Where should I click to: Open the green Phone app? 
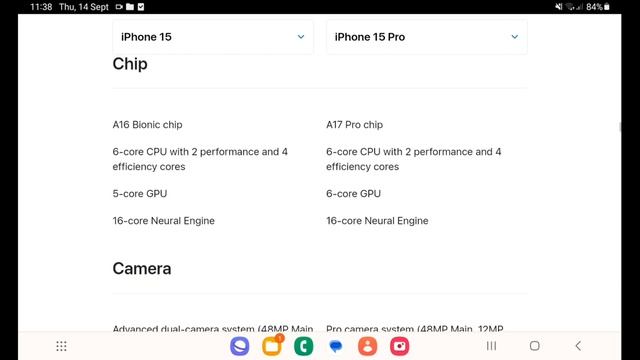pyautogui.click(x=304, y=346)
